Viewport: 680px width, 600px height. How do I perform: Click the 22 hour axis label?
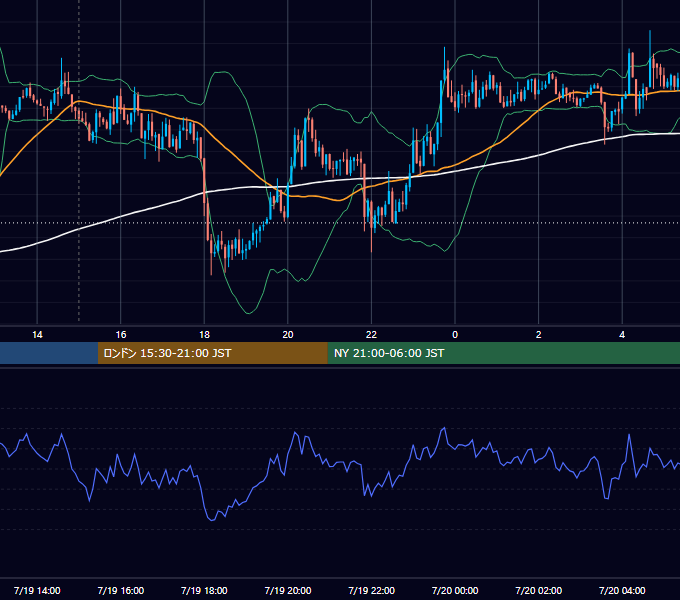click(371, 335)
